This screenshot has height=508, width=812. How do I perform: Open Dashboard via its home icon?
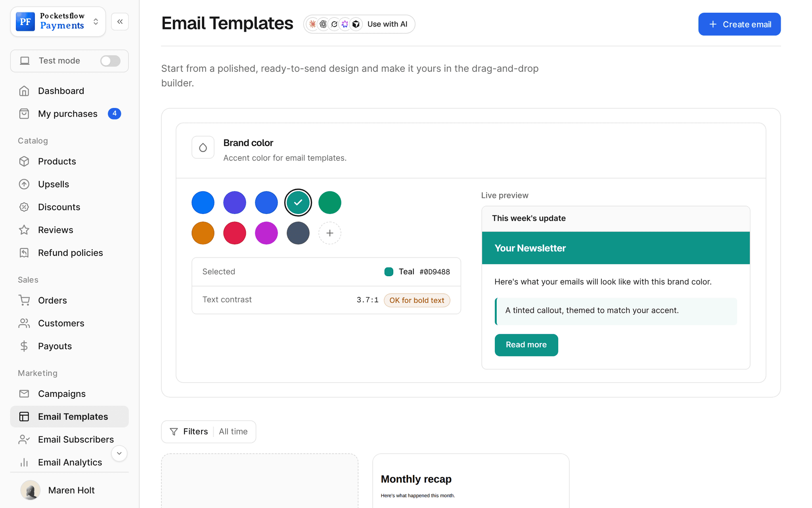point(24,91)
